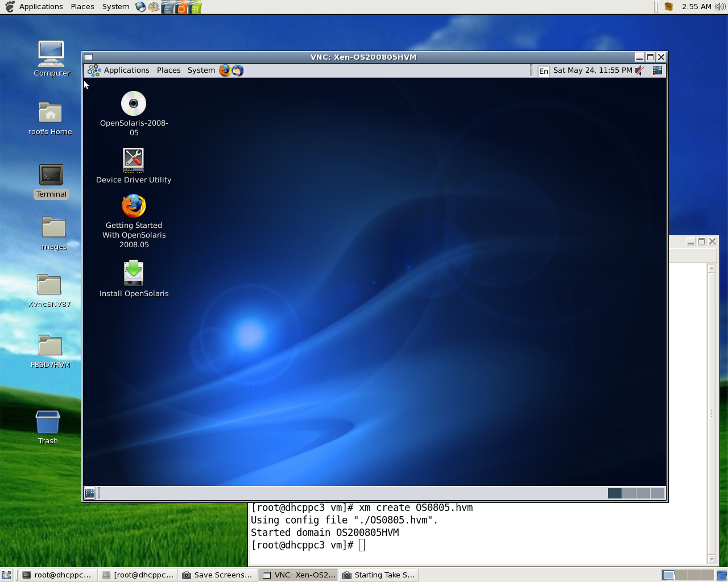Click the host Show Desktop button in bottom panel
The height and width of the screenshot is (582, 728).
(6, 575)
